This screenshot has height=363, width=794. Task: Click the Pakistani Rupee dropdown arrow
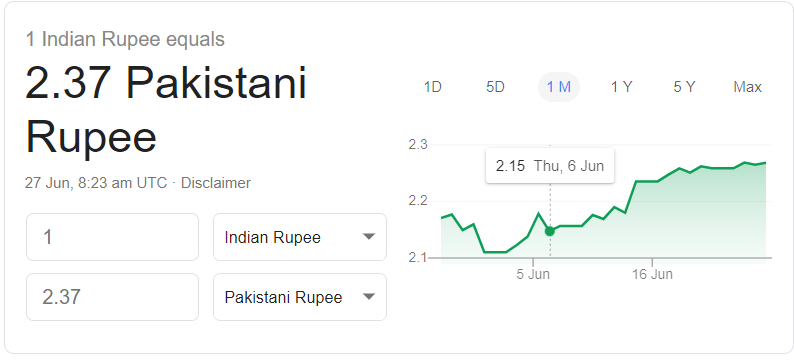coord(369,297)
